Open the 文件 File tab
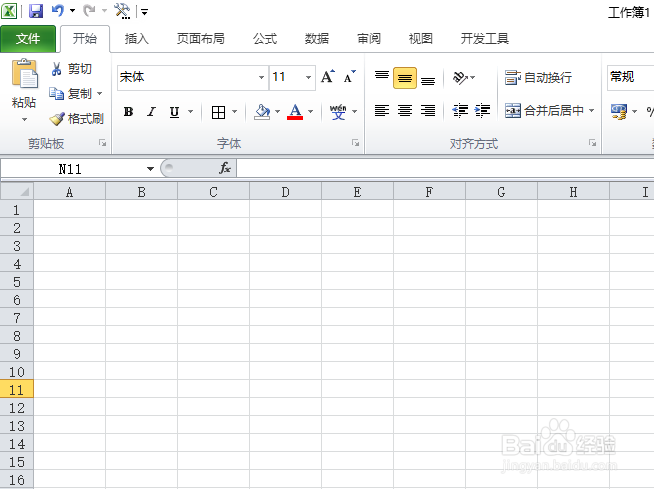This screenshot has height=489, width=654. pos(28,39)
